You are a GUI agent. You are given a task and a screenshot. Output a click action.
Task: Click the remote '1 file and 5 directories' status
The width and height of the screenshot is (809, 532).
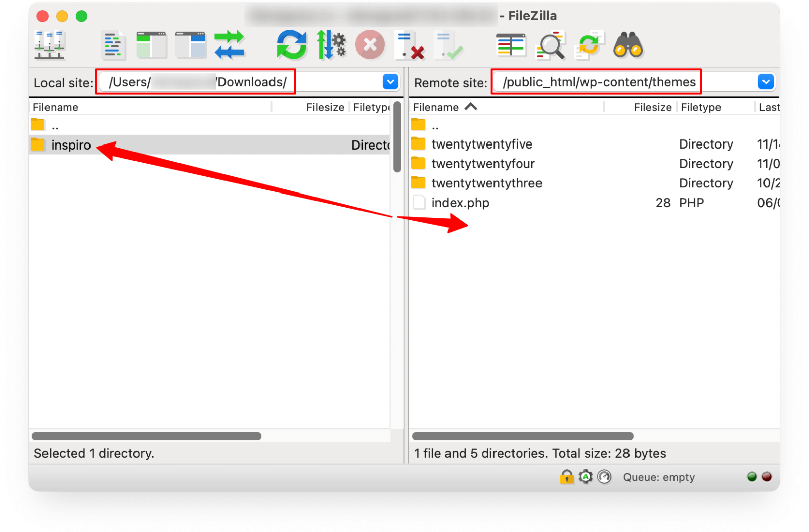(x=540, y=453)
